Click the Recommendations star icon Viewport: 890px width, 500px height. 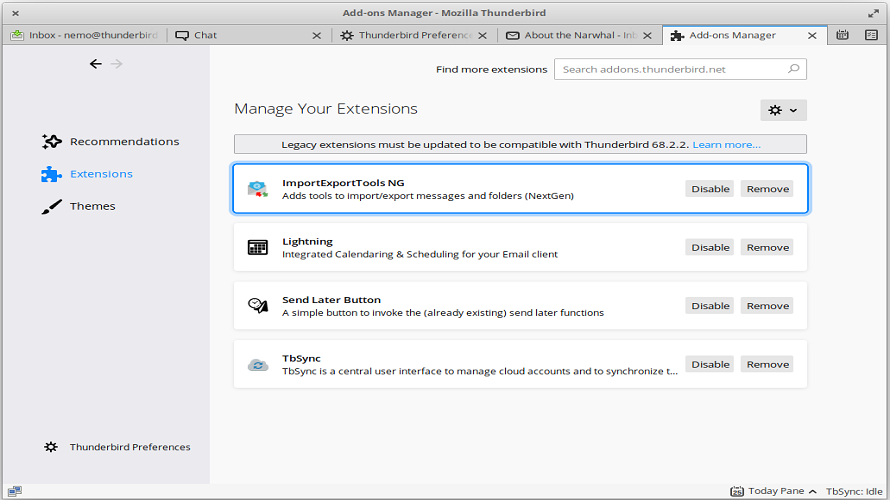click(51, 141)
